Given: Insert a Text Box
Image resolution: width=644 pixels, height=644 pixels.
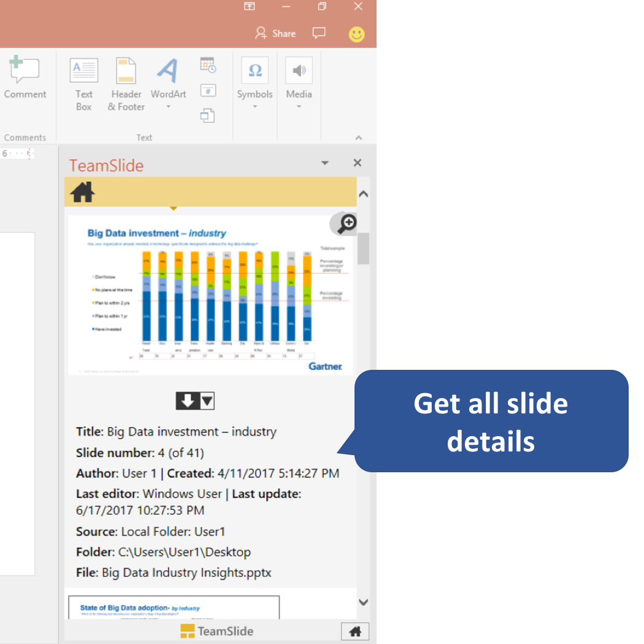Looking at the screenshot, I should click(x=84, y=85).
